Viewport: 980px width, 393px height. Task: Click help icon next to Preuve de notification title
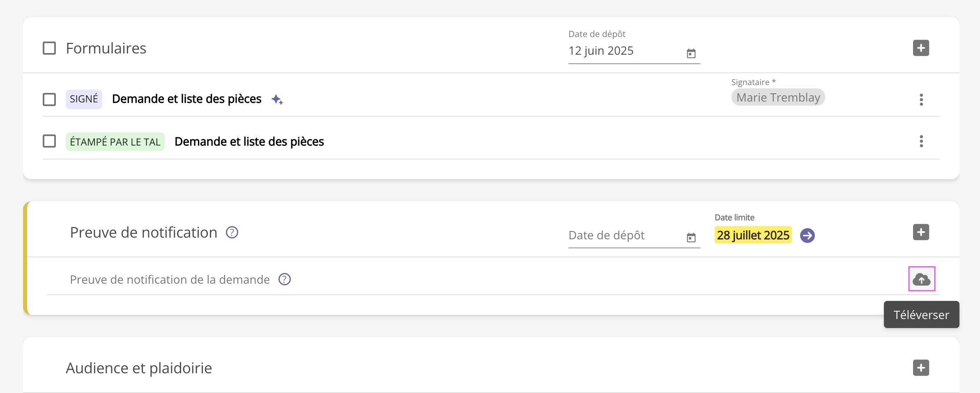(x=232, y=233)
